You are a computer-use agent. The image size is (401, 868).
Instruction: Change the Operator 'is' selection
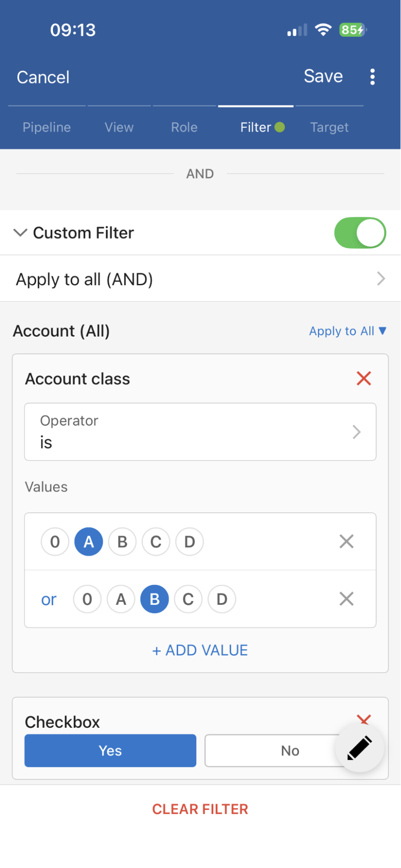[x=200, y=432]
